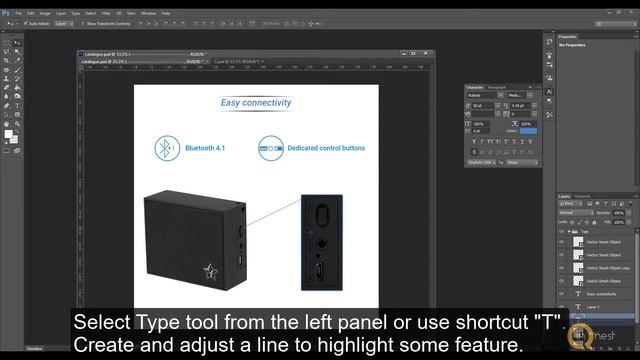Hide Vector Smart Object copy layer
This screenshot has width=640, height=360.
tap(561, 268)
